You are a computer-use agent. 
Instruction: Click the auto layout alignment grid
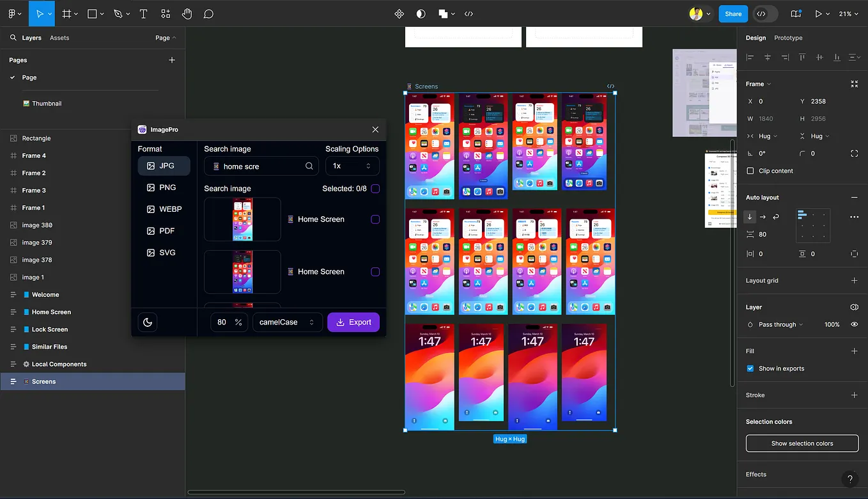tap(813, 225)
